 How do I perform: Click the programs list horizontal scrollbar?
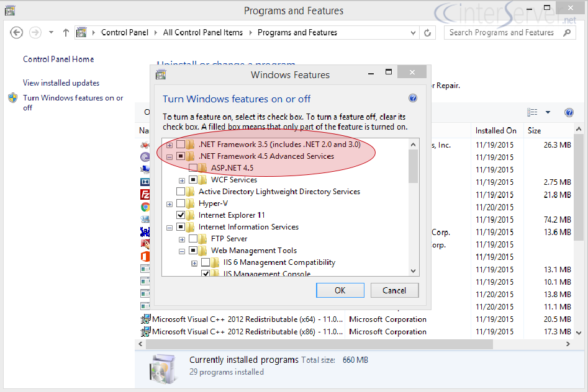click(320, 344)
